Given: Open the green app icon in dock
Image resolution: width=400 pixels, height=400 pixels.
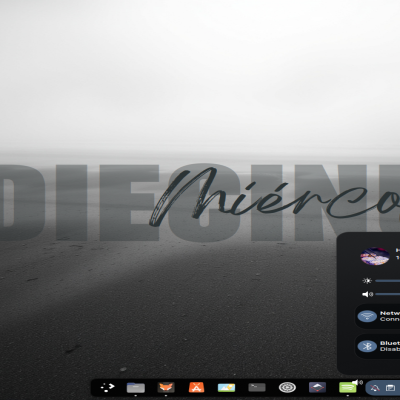Looking at the screenshot, I should [x=348, y=388].
